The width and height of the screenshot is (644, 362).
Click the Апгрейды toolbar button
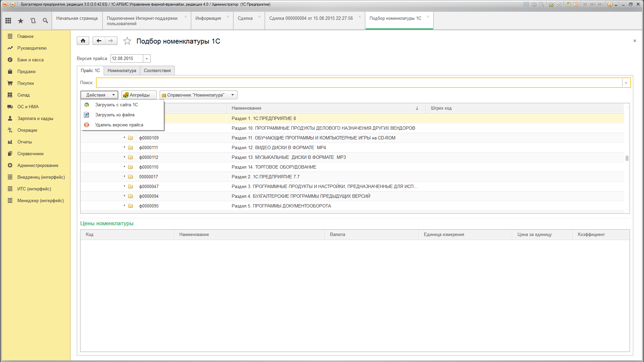click(x=139, y=95)
